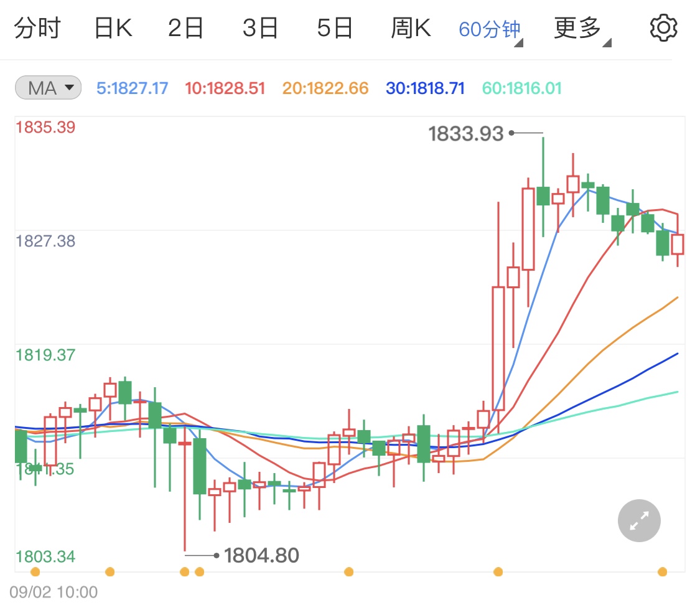
Task: Open the chart settings gear icon
Action: [663, 28]
